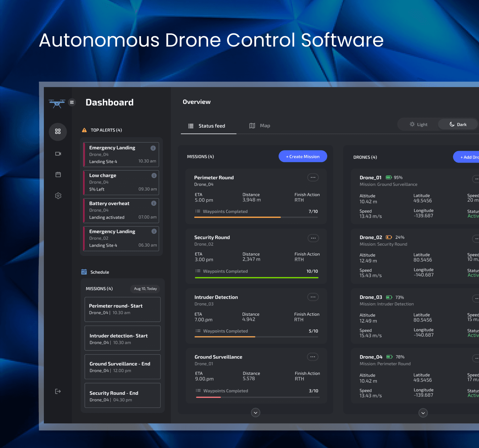Viewport: 479px width, 448px height.
Task: Expand more drones with chevron down
Action: point(423,413)
